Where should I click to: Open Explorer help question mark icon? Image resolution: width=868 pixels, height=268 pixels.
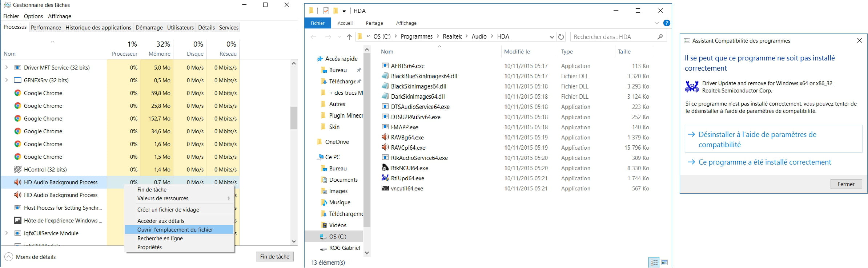[x=666, y=23]
